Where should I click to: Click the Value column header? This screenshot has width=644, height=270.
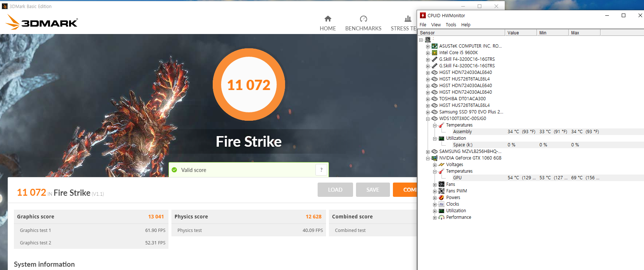click(521, 33)
